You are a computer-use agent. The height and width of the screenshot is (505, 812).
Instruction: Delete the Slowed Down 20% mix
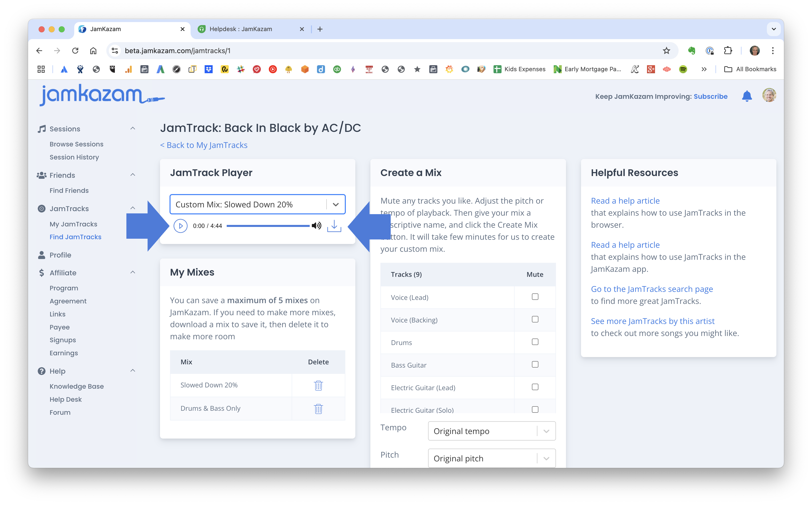[x=318, y=385]
